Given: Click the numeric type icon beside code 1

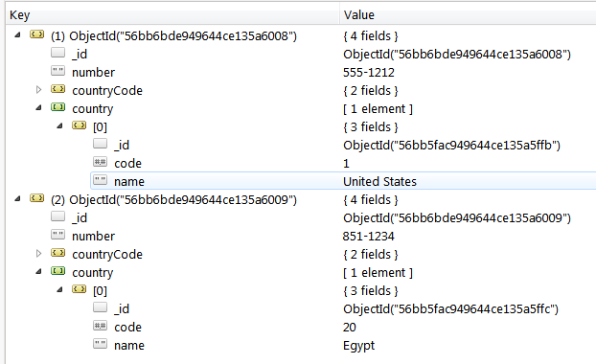Looking at the screenshot, I should 101,162.
